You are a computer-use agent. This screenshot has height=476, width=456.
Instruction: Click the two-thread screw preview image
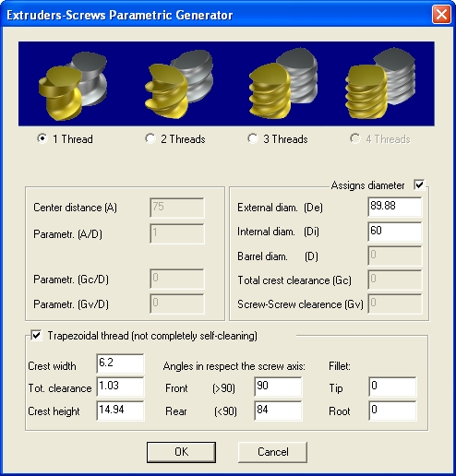pos(179,84)
